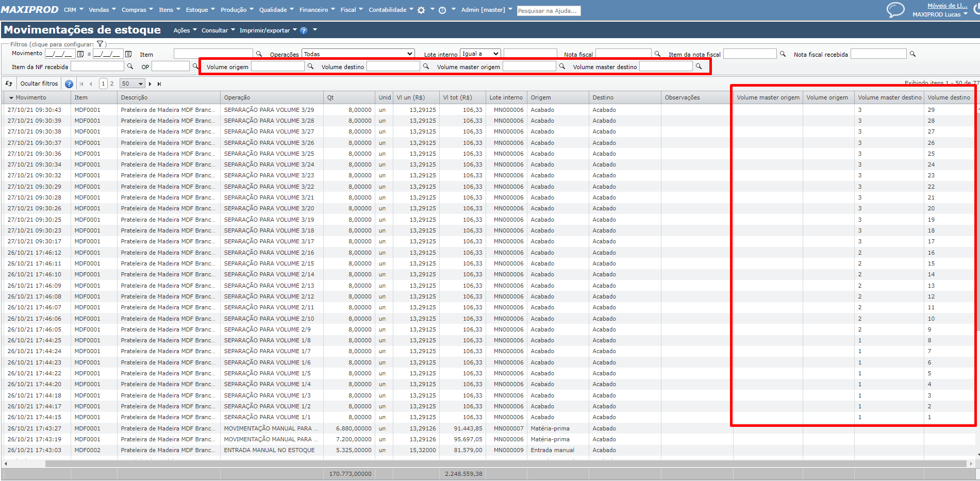980x481 pixels.
Task: Click the Pesquisar na Ajuda search field
Action: point(549,11)
